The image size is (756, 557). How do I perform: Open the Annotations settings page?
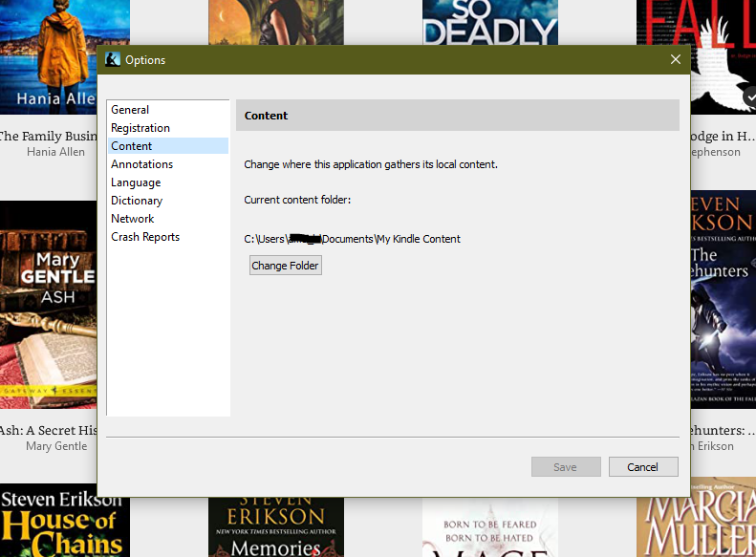coord(168,164)
